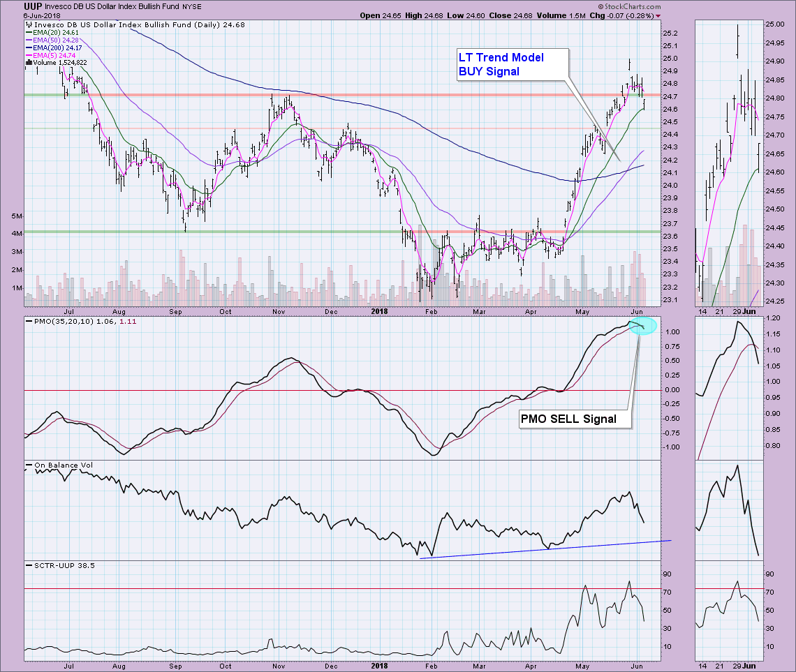Click the Chg -0.07 (-0.28%) value
This screenshot has height=672, width=796.
622,16
